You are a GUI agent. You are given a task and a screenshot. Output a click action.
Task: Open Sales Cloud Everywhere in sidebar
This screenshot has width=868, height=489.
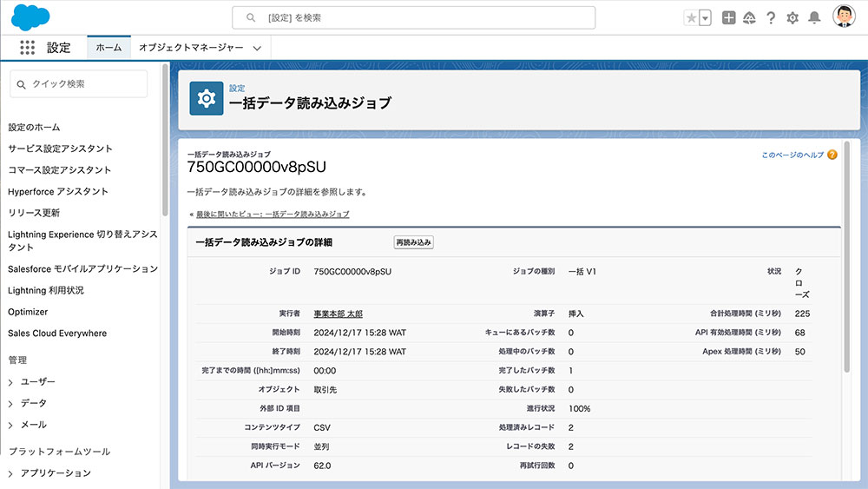pyautogui.click(x=57, y=334)
